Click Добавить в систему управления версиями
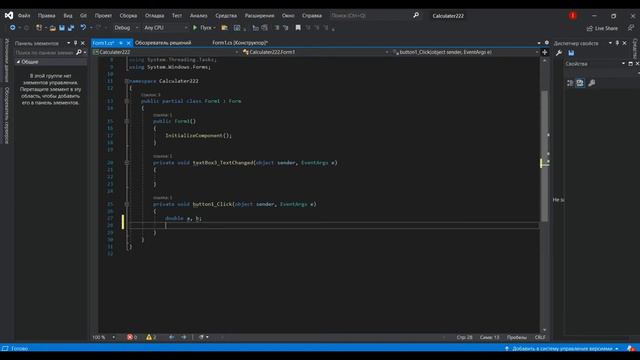 tap(562, 349)
